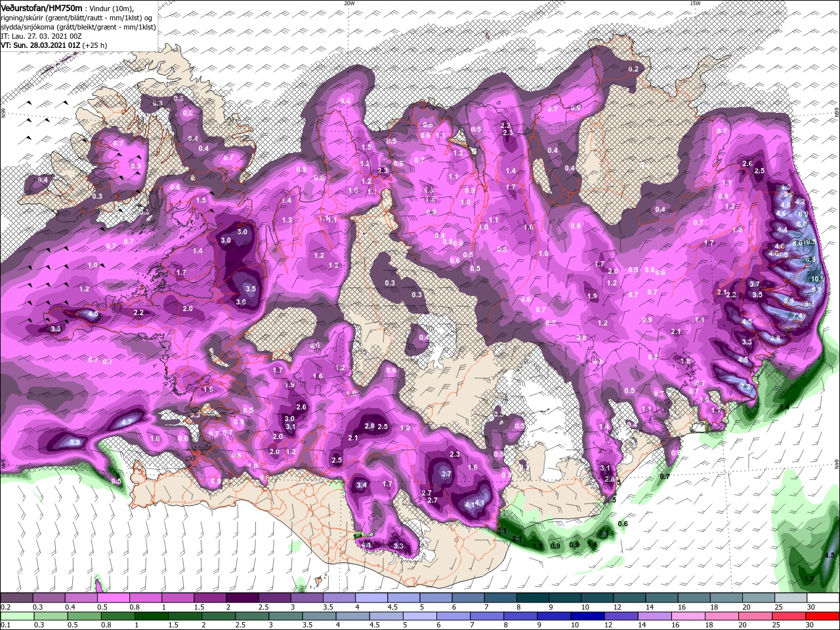Click the pale green 0.1 swatch in lower legend row
Viewport: 840px width, 630px height.
point(17,616)
